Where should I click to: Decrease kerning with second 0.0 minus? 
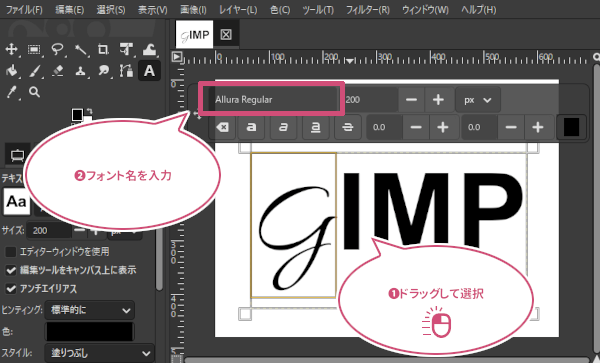[511, 127]
